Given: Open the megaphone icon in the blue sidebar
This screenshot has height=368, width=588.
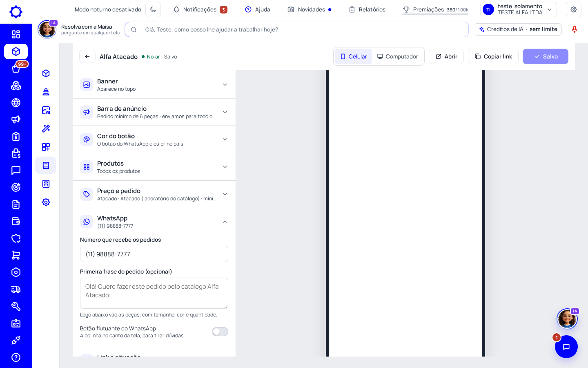Looking at the screenshot, I should pos(16,119).
